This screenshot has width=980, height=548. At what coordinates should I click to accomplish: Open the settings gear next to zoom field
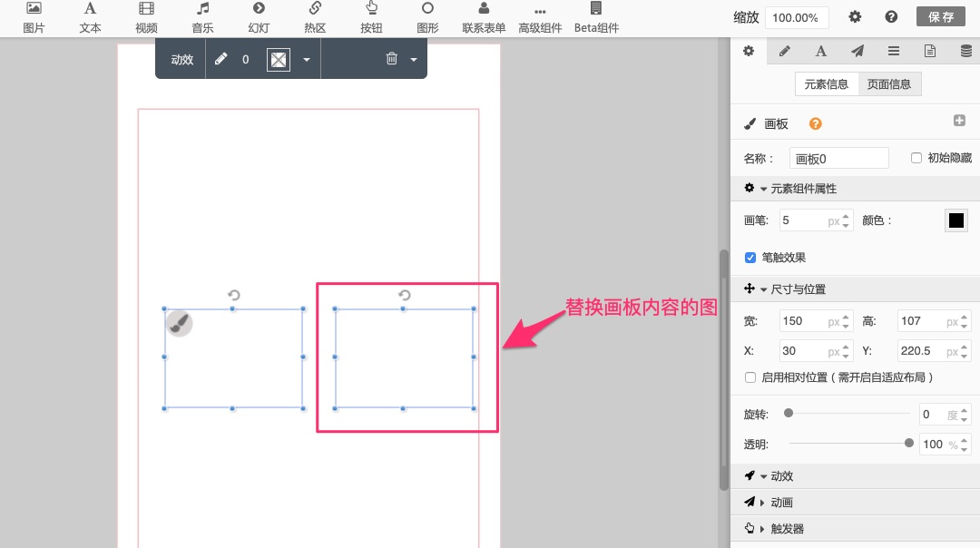click(855, 17)
